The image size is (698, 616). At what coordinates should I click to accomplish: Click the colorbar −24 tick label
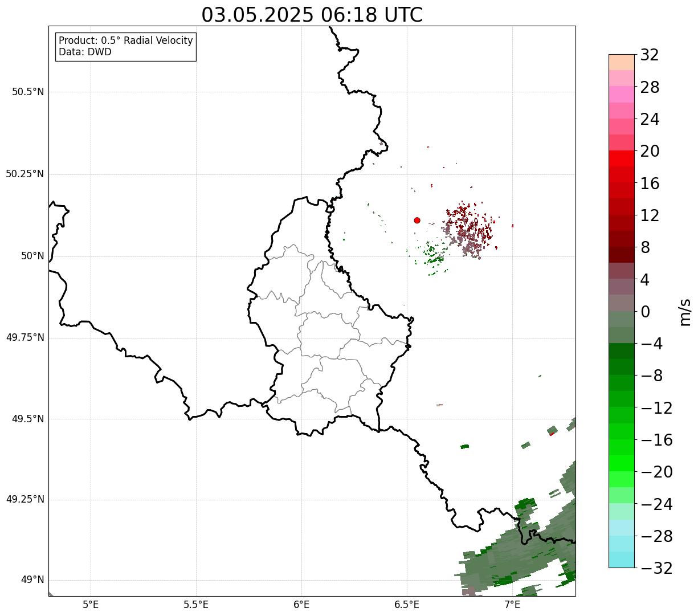click(656, 504)
